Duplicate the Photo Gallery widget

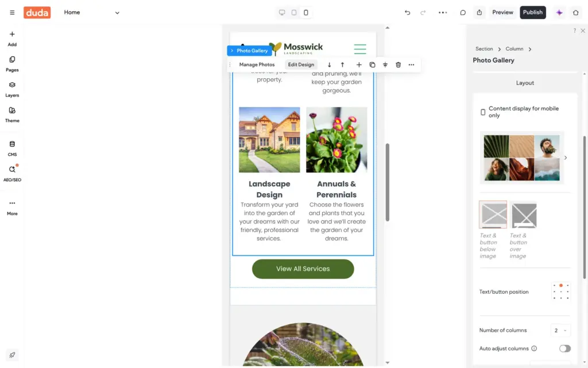coord(372,64)
